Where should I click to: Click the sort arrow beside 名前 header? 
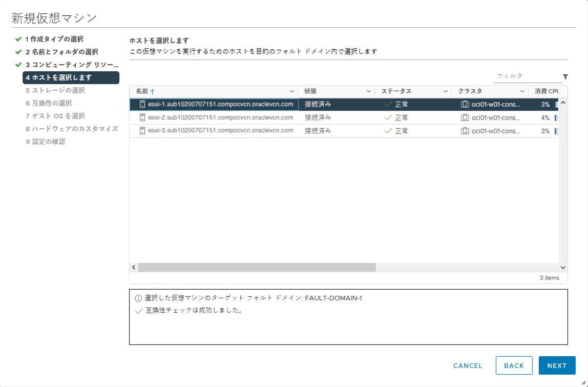click(152, 91)
